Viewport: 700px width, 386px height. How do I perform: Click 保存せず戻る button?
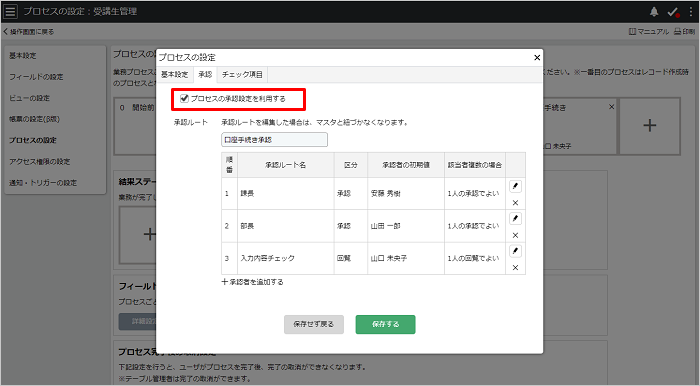coord(314,324)
